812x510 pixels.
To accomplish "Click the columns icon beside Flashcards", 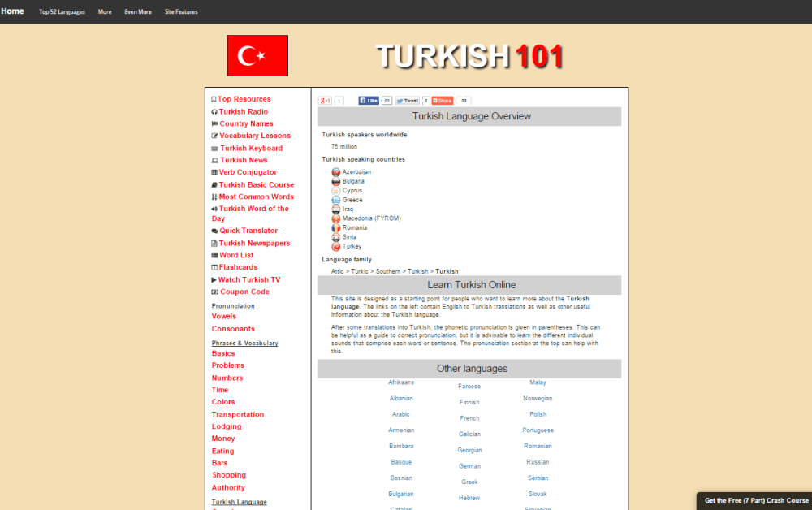I will (x=214, y=267).
